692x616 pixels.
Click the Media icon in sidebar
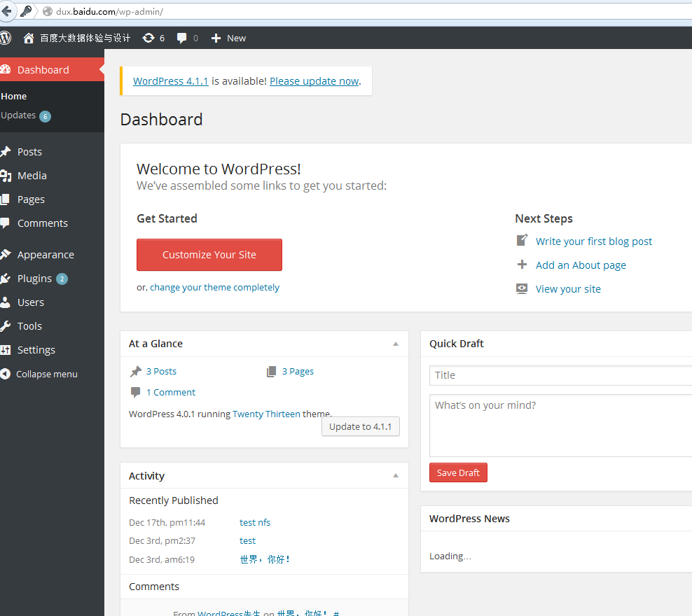pos(6,176)
